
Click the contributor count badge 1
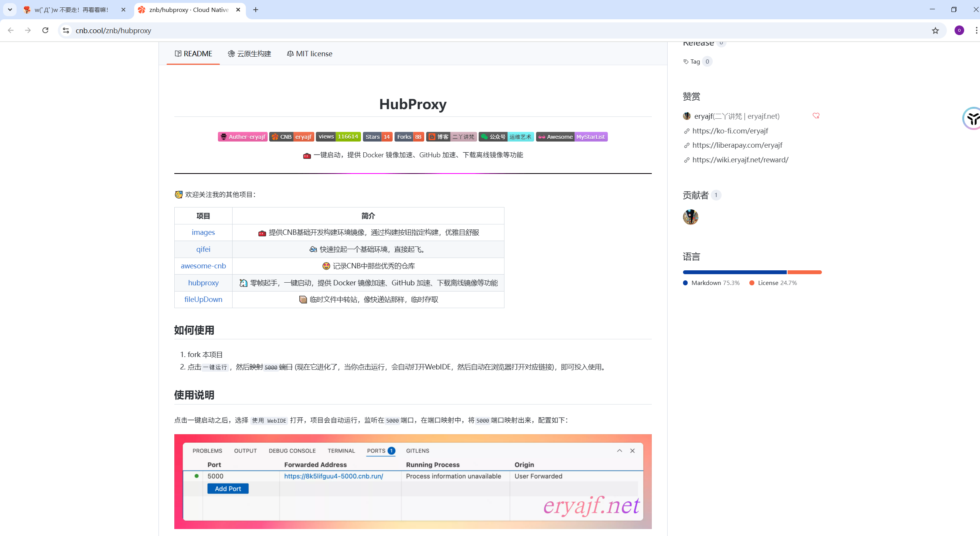coord(716,195)
